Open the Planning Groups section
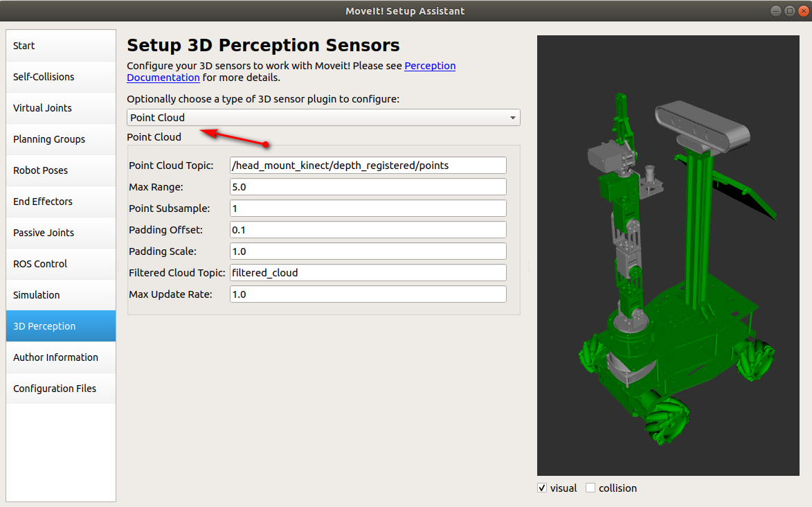Image resolution: width=812 pixels, height=507 pixels. click(x=61, y=139)
